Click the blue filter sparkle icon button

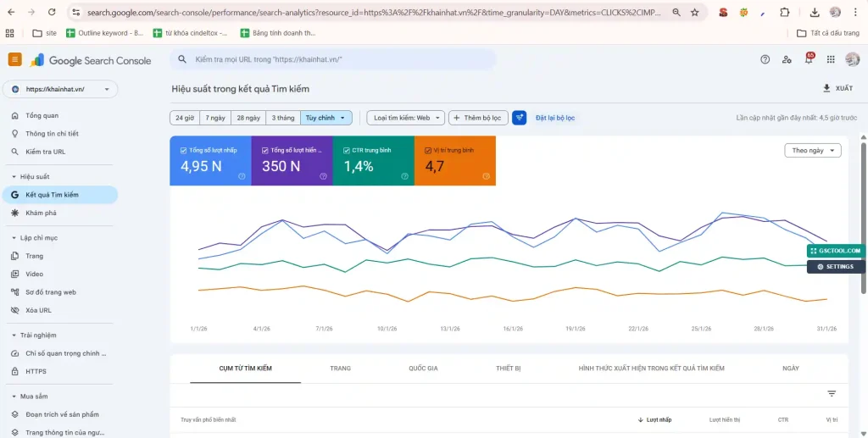(520, 118)
